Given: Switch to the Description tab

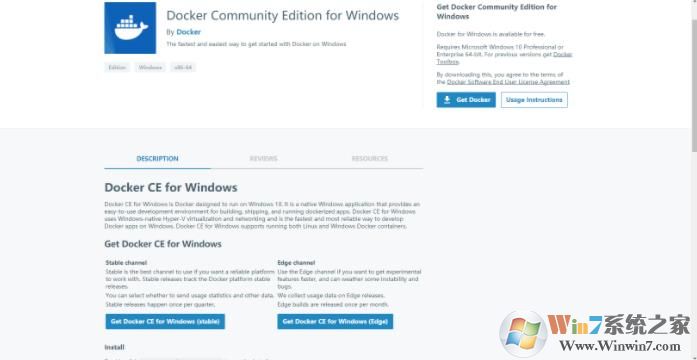Looking at the screenshot, I should coord(157,159).
